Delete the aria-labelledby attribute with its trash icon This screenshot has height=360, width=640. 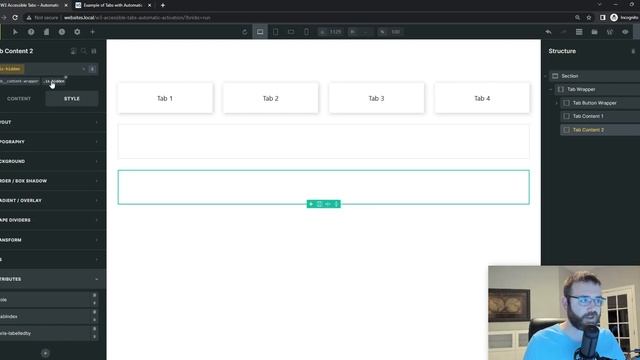click(x=94, y=329)
